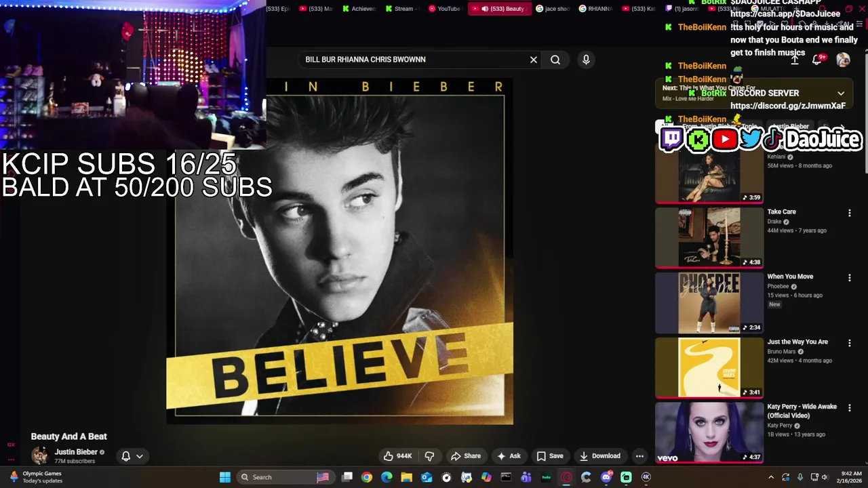Switch to the Achievem... browser tab
This screenshot has height=488, width=868.
coord(359,9)
